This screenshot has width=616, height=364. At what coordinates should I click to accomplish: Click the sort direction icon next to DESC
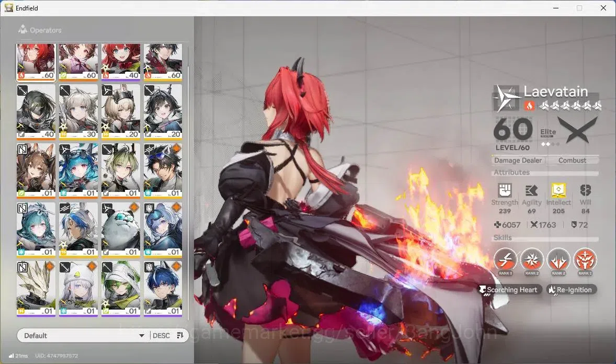pos(180,335)
